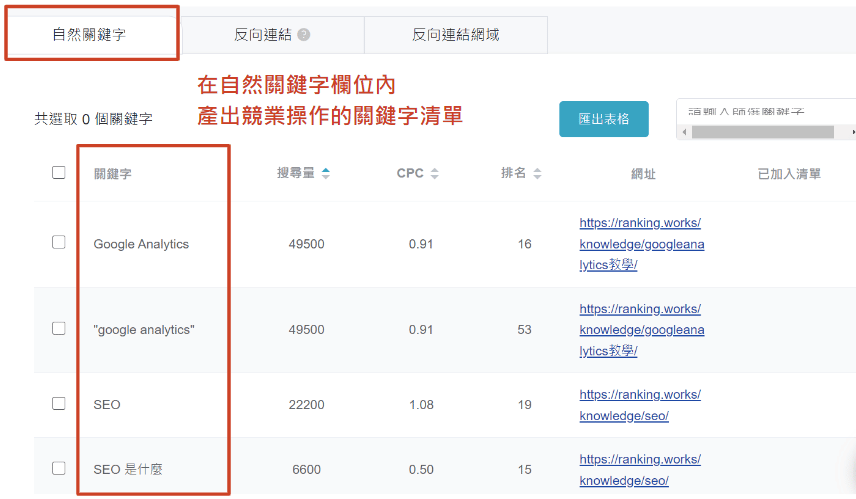Viewport: 856px width, 499px height.
Task: Switch to the 自然關鍵字 tab
Action: click(89, 35)
